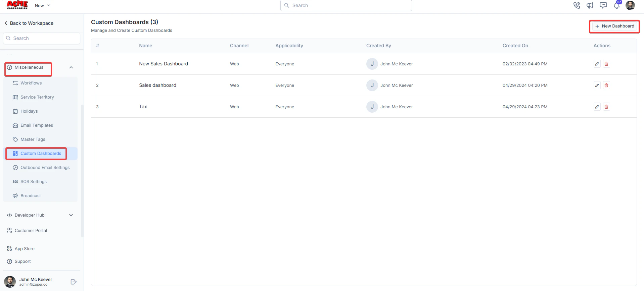This screenshot has height=291, width=644.
Task: Focus the sidebar Search field
Action: pos(42,38)
